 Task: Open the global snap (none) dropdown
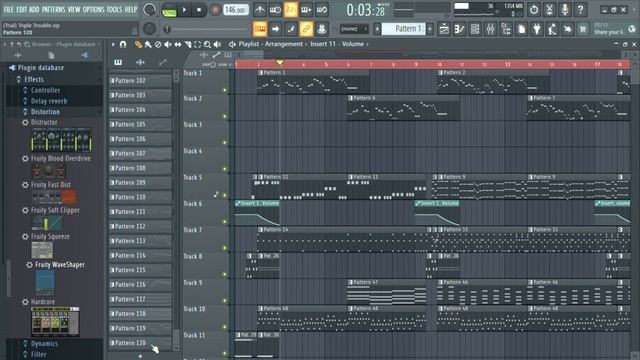354,29
